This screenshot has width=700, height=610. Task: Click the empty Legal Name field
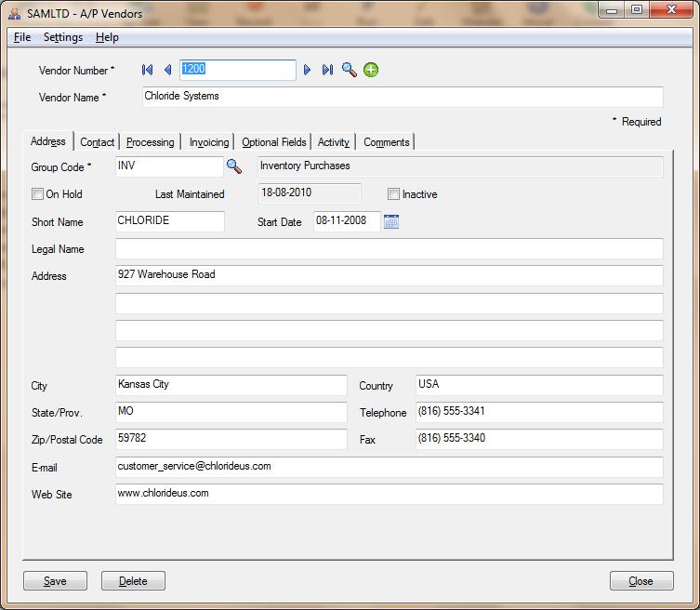tap(390, 248)
